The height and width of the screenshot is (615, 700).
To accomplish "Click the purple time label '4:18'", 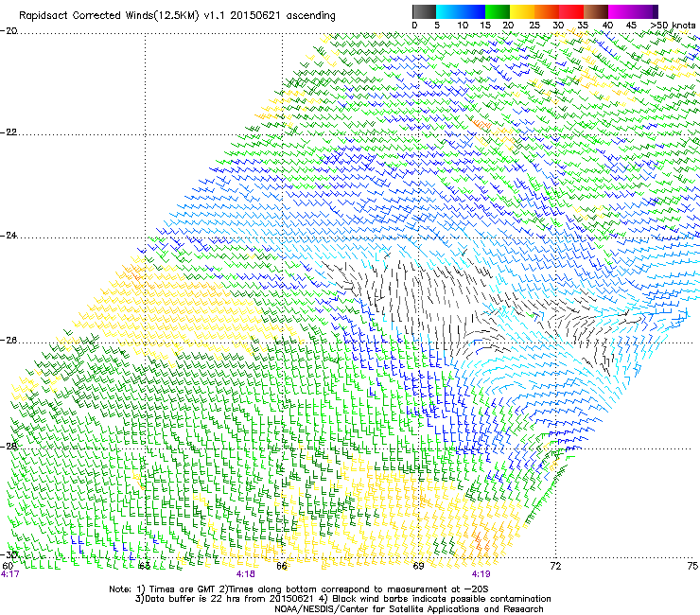I will [x=246, y=574].
